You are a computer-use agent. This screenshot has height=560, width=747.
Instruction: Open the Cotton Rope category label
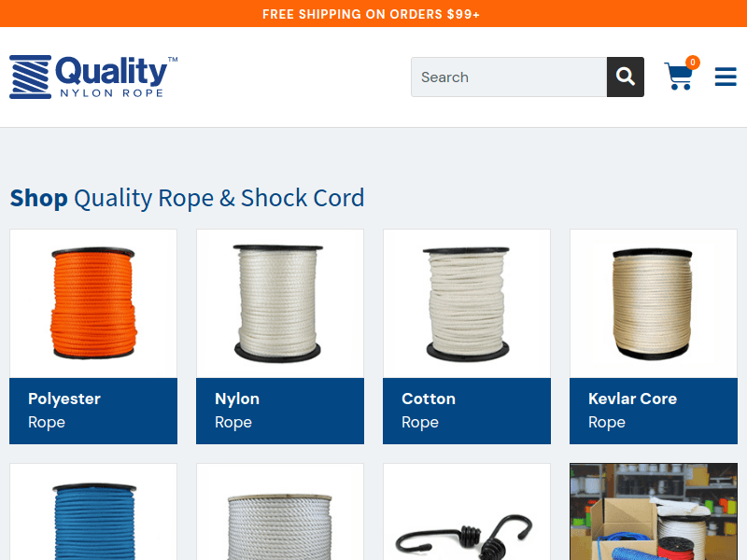(467, 411)
